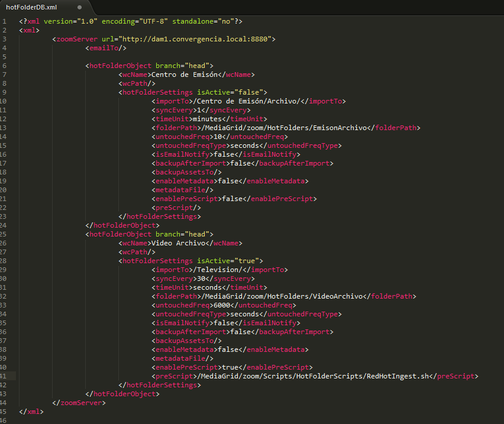Image resolution: width=504 pixels, height=424 pixels.
Task: Click the isActive="false" attribute value
Action: pos(249,92)
